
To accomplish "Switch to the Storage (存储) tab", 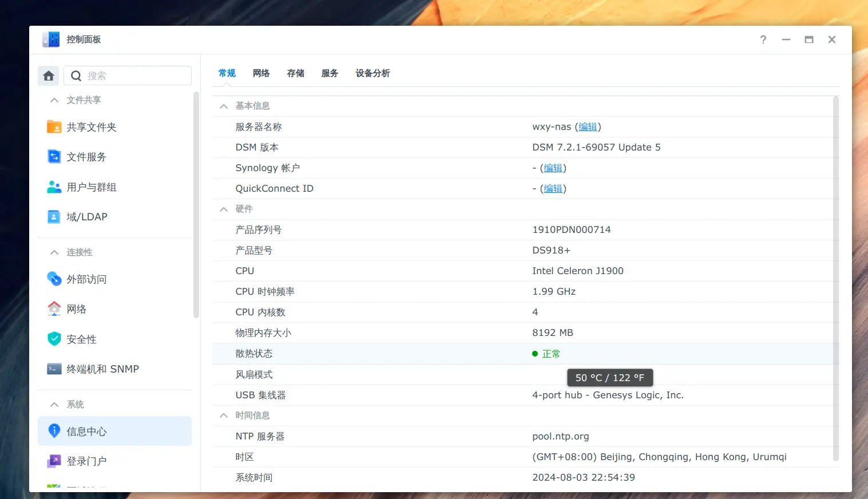I will tap(295, 73).
